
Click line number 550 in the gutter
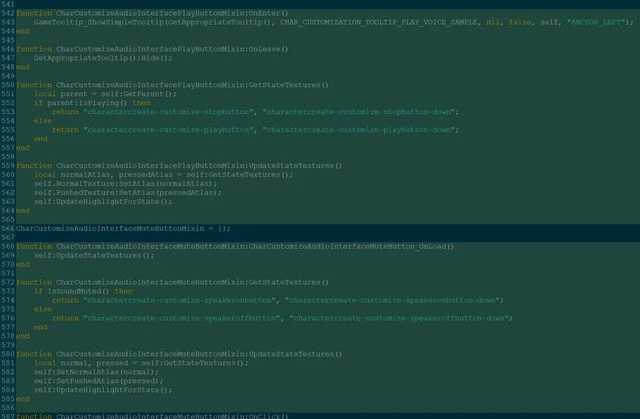8,85
